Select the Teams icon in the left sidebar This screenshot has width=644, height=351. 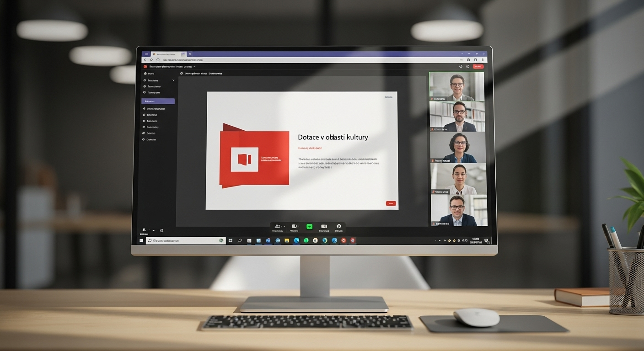pos(145,86)
